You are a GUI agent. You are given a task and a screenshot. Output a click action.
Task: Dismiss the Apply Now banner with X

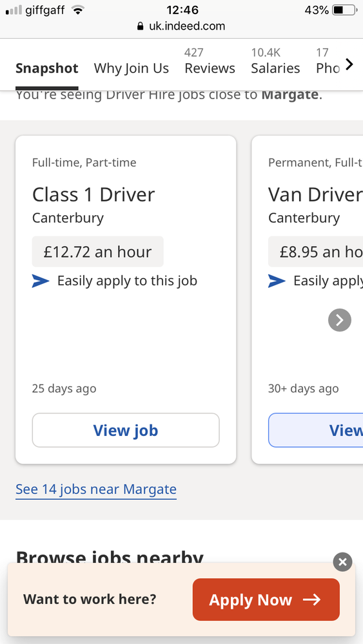click(x=342, y=562)
